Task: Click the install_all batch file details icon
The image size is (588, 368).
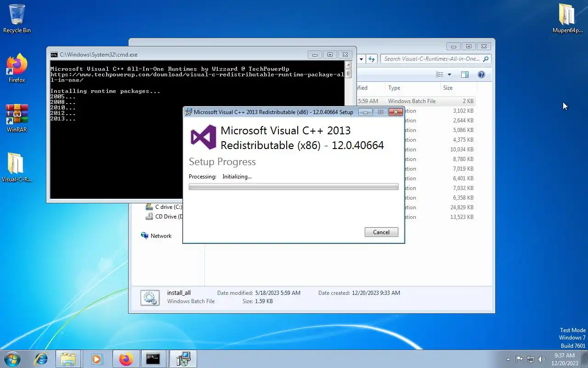Action: 150,298
